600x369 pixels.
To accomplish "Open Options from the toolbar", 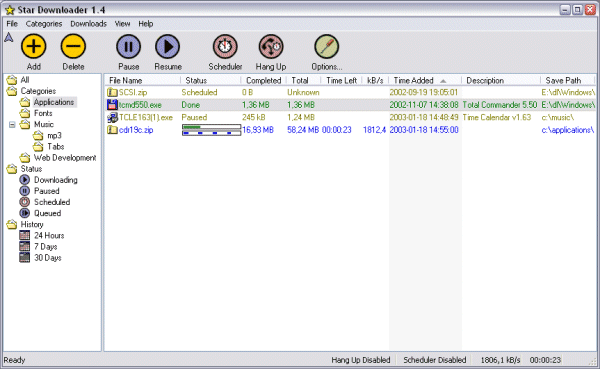I will [326, 46].
